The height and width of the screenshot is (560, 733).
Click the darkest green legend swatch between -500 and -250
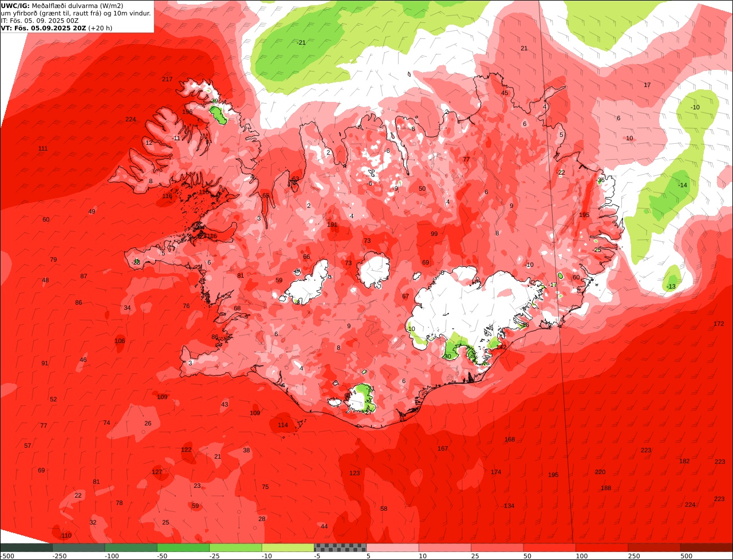pyautogui.click(x=26, y=547)
